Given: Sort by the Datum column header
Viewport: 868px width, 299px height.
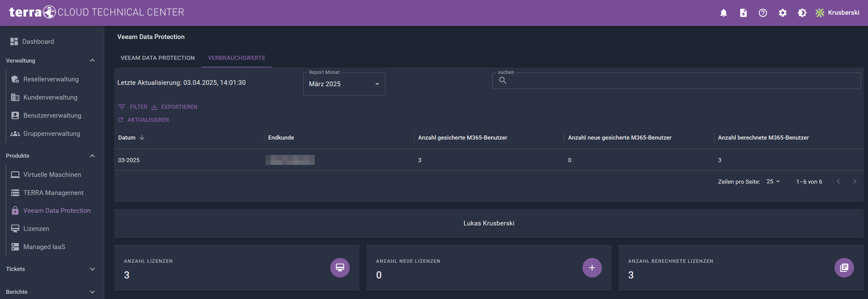Looking at the screenshot, I should pos(127,138).
